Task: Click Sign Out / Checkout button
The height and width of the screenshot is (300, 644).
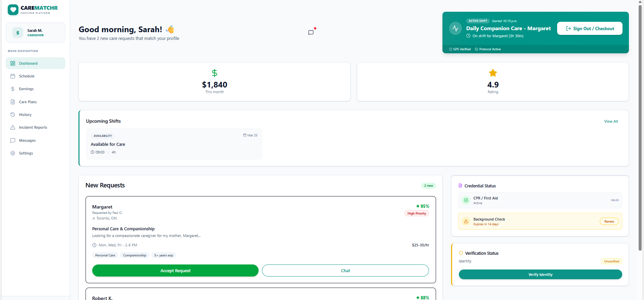Action: click(590, 28)
